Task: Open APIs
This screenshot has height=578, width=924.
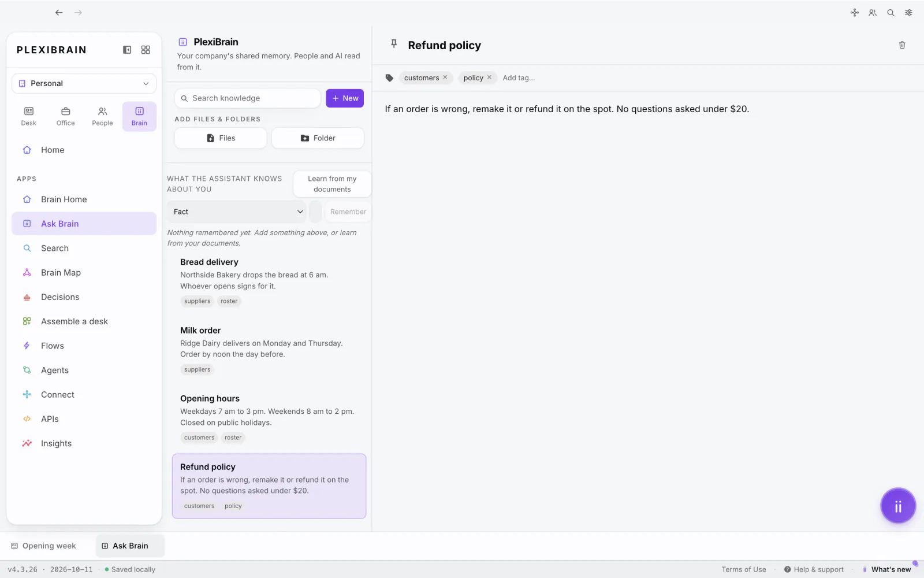Action: pos(84,419)
